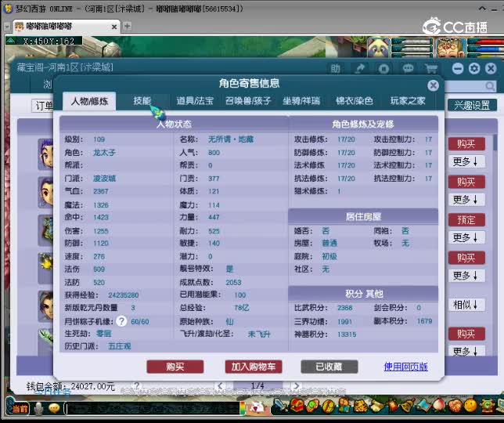Click the 预定 button in the listing
The height and width of the screenshot is (423, 504).
point(466,220)
